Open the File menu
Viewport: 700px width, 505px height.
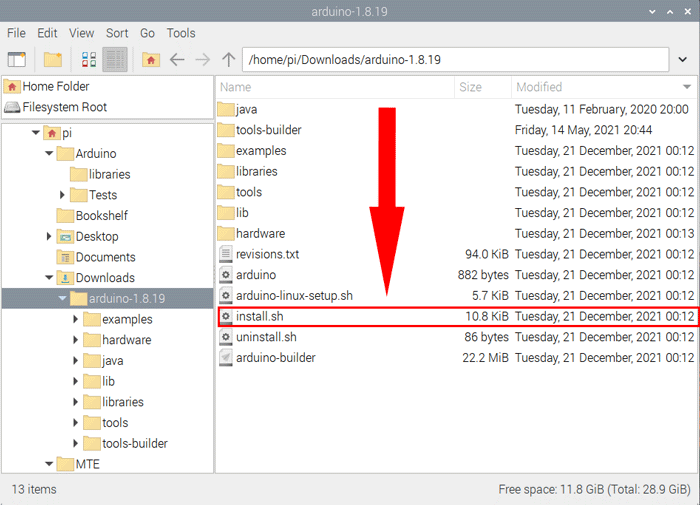17,33
